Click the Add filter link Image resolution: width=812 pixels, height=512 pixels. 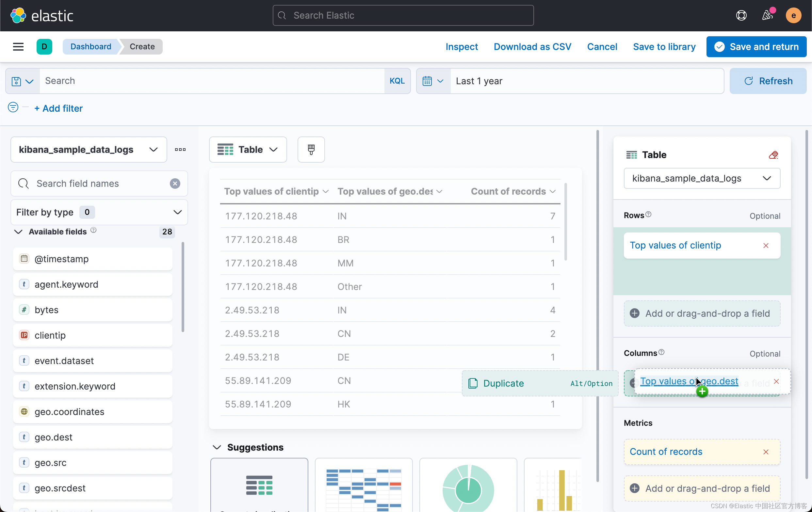(59, 108)
